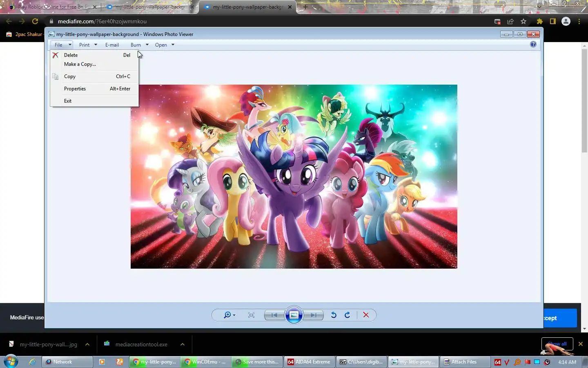Open Chrome profile avatar
The height and width of the screenshot is (368, 588).
tap(566, 21)
